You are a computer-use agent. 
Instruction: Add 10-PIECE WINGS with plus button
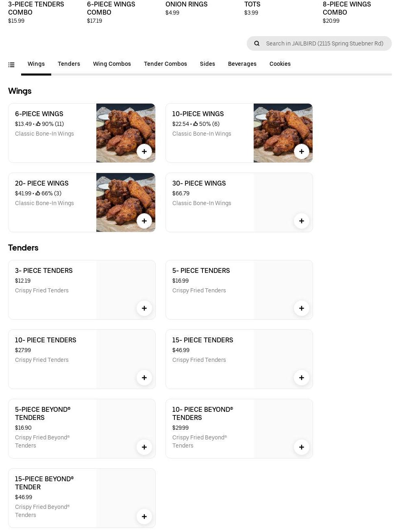pos(302,151)
